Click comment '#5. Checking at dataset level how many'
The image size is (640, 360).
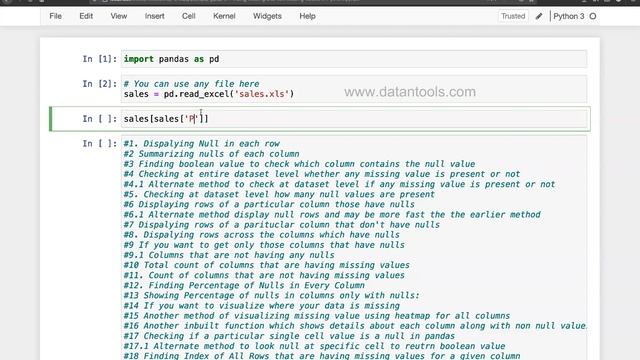279,194
